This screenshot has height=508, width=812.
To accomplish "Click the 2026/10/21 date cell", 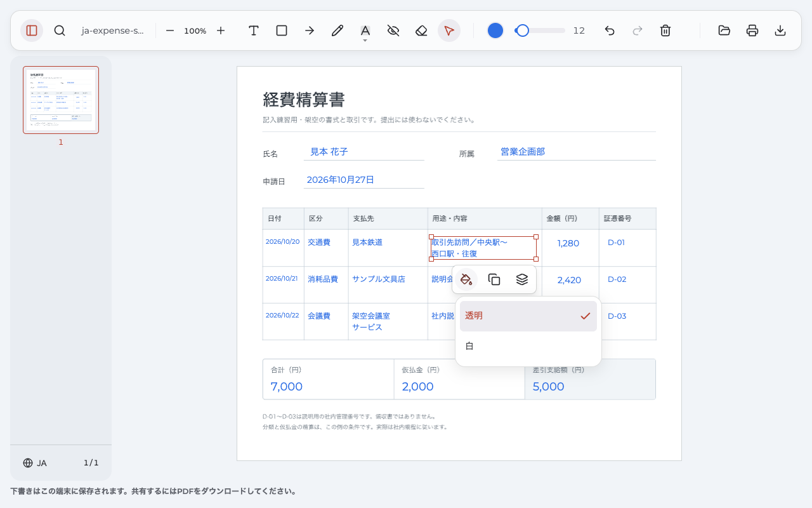I will tap(282, 279).
